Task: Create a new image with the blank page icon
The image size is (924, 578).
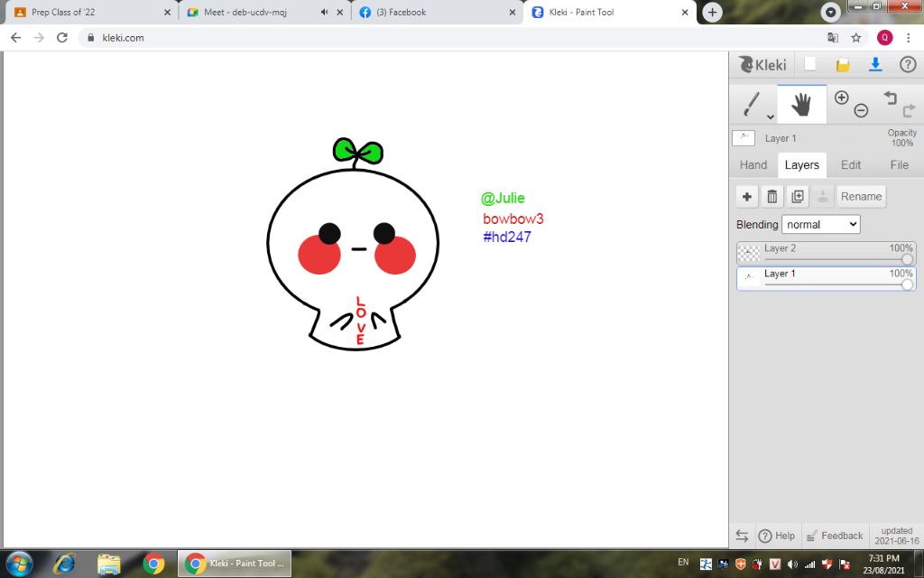Action: pos(810,64)
